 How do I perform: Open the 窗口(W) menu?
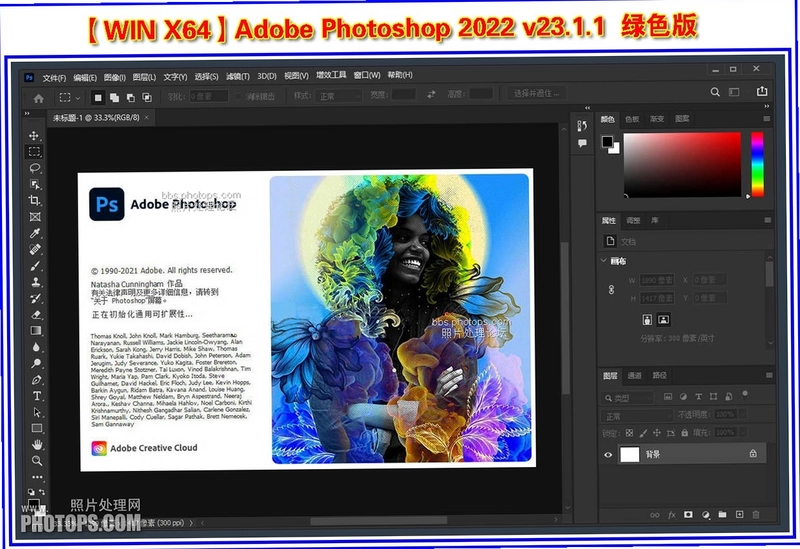tap(367, 75)
